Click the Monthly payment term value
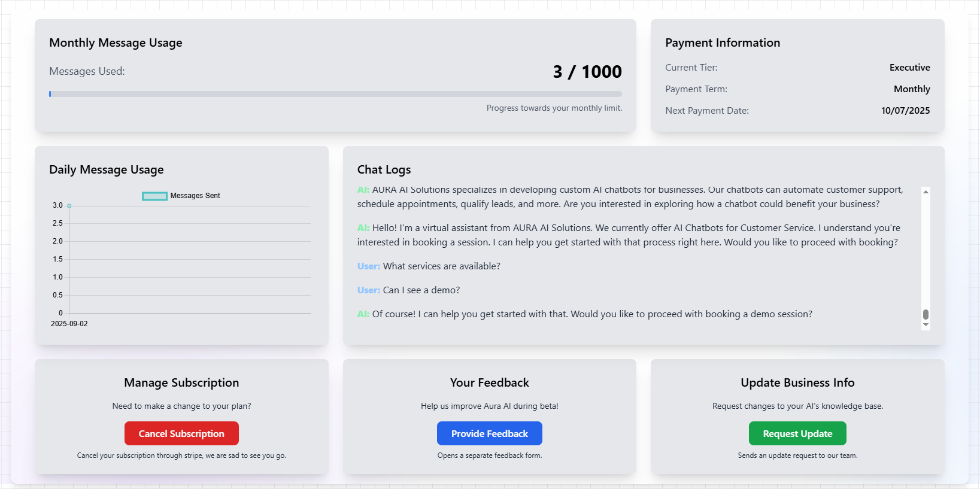This screenshot has width=980, height=489. 911,89
